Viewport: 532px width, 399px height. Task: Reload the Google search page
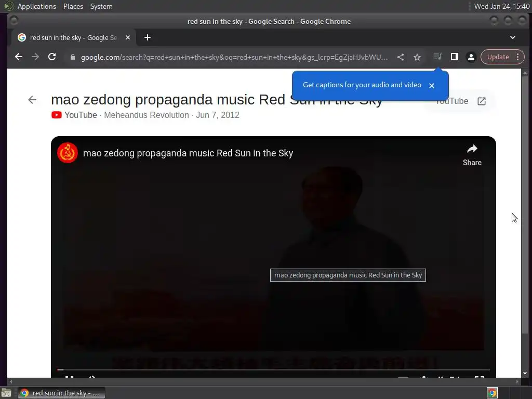(x=52, y=57)
